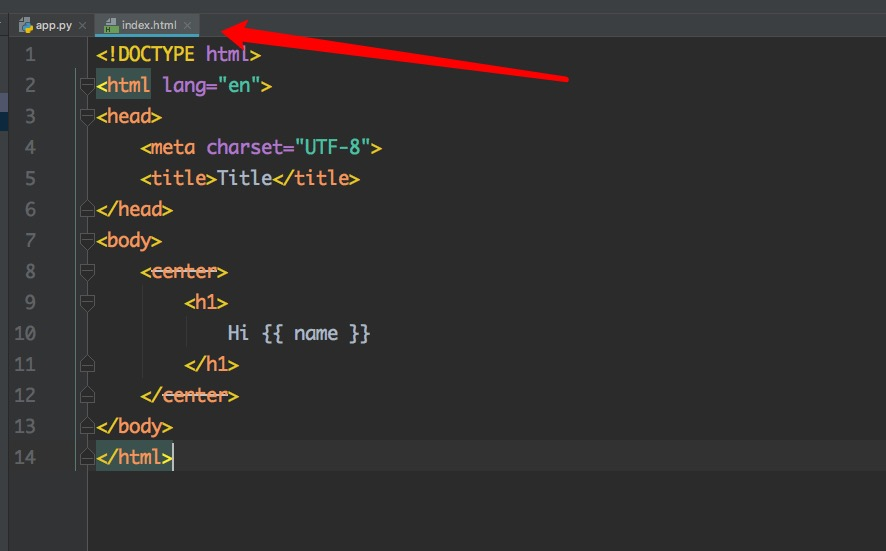
Task: Click the opening body tag text
Action: pyautogui.click(x=129, y=241)
